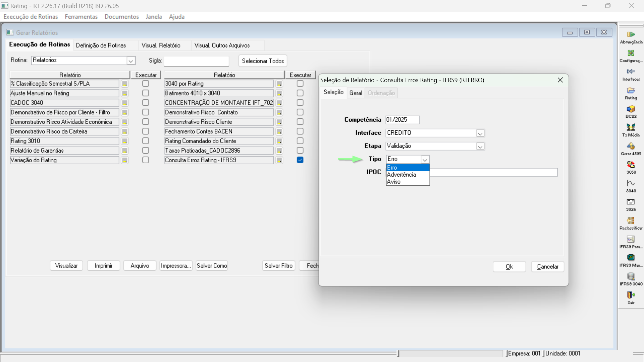Open the Reclassificar sidebar icon
The width and height of the screenshot is (644, 362).
coord(631,221)
